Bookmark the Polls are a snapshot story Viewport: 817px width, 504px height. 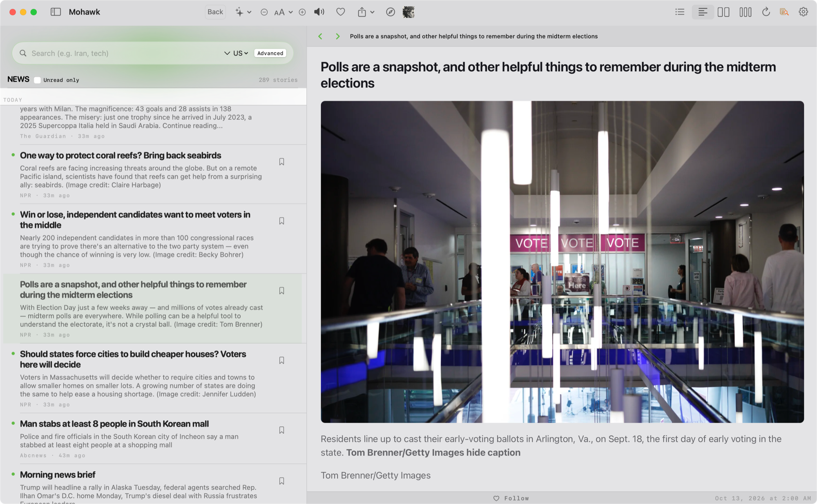(281, 291)
